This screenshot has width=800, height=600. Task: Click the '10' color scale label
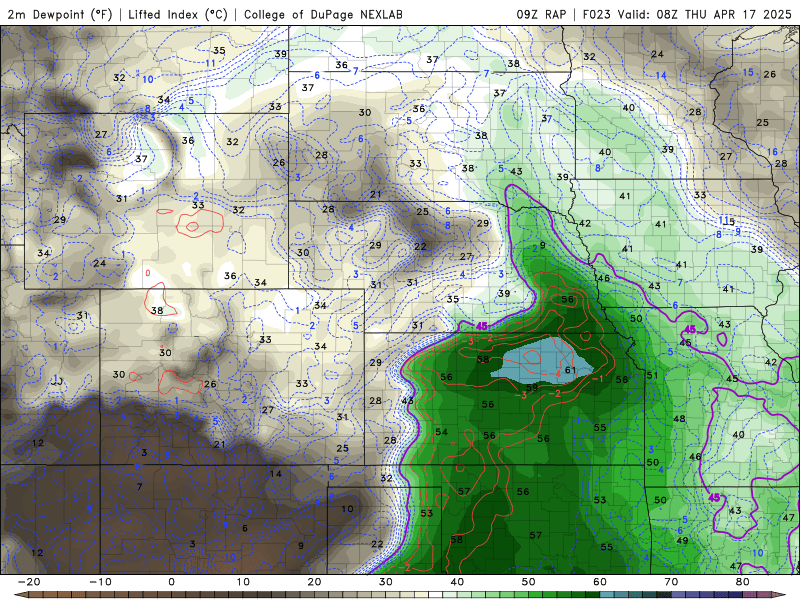(243, 582)
